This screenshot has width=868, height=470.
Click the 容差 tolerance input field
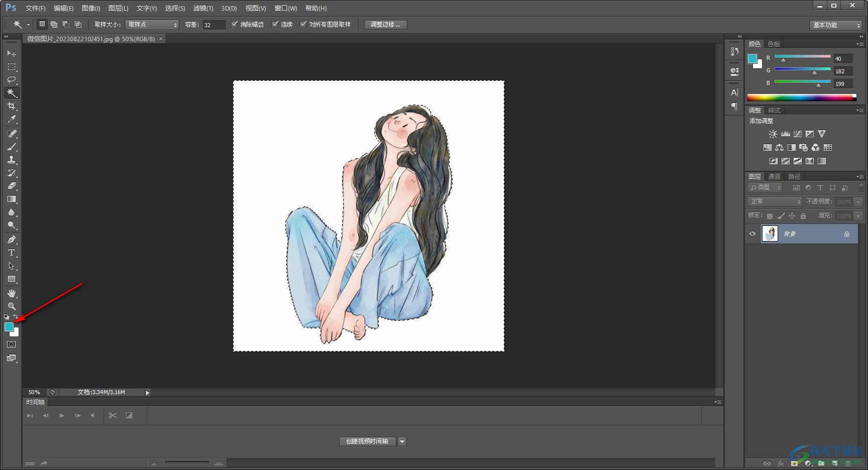[x=213, y=25]
